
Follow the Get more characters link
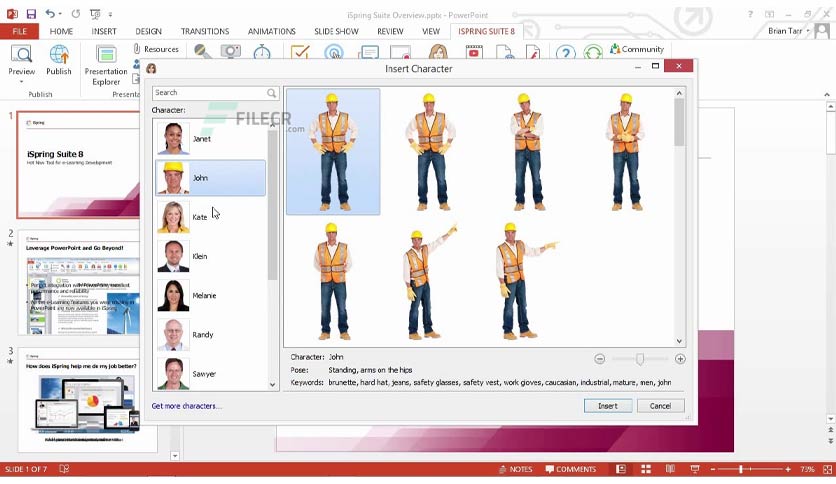pyautogui.click(x=187, y=406)
